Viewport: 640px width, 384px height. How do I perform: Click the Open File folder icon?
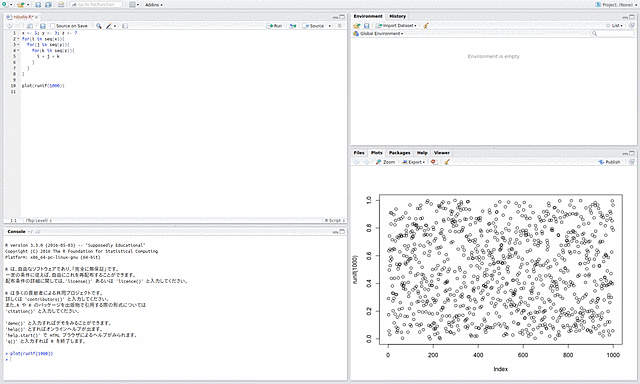click(x=21, y=4)
